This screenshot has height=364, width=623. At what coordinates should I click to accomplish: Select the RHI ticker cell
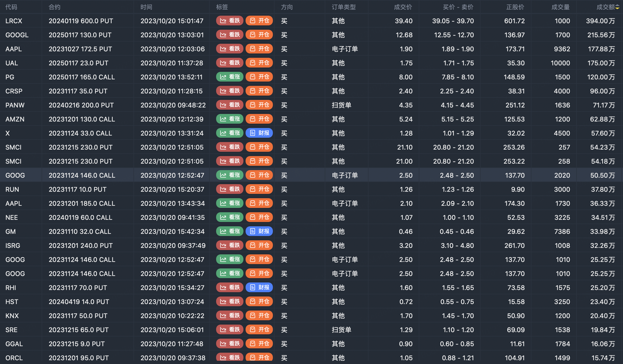11,288
